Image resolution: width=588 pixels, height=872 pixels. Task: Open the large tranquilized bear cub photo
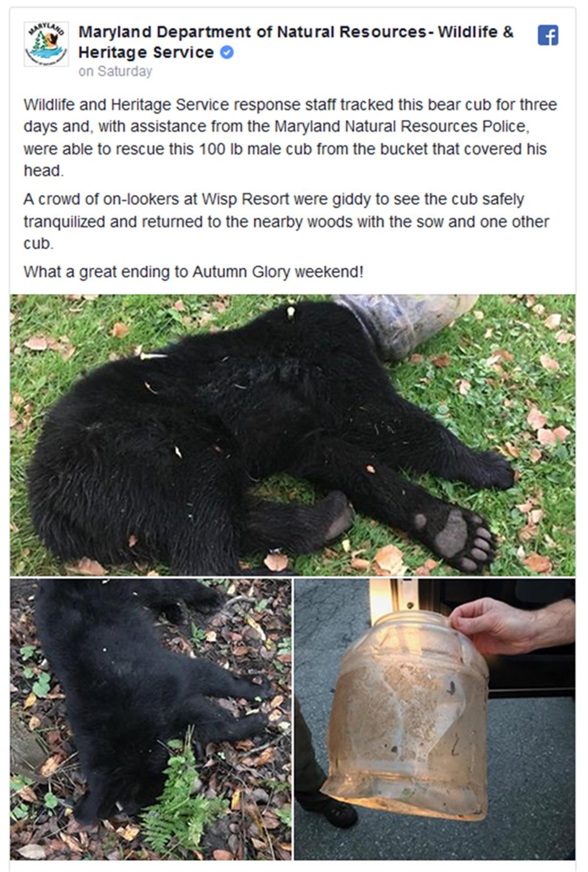point(293,435)
